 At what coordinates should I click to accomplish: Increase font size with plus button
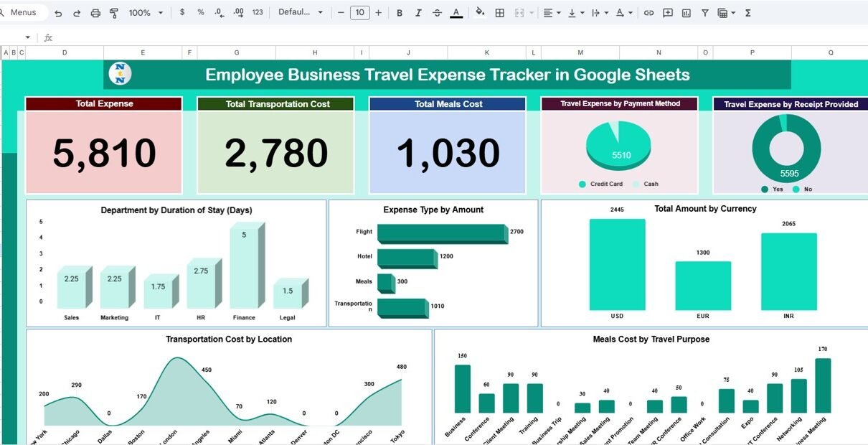378,13
